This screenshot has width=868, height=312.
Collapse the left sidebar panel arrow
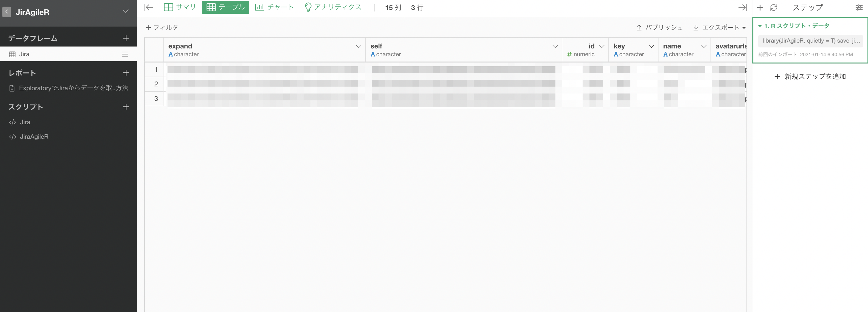tap(149, 7)
